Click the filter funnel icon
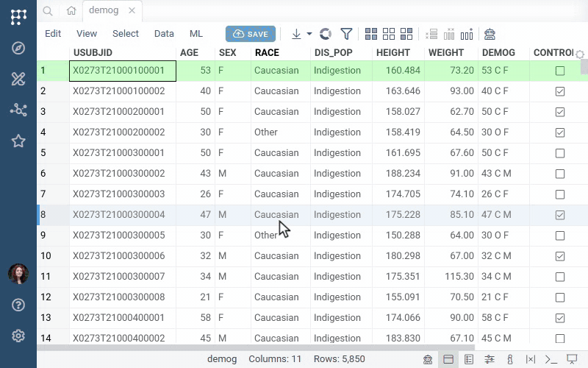Viewport: 588px width, 368px height. [346, 34]
